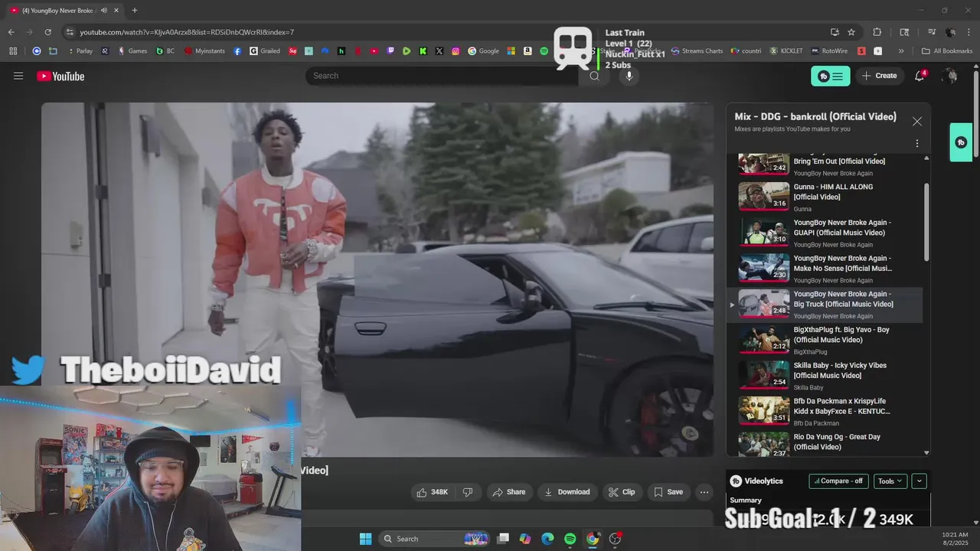980x551 pixels.
Task: Click the Create button
Action: (879, 76)
